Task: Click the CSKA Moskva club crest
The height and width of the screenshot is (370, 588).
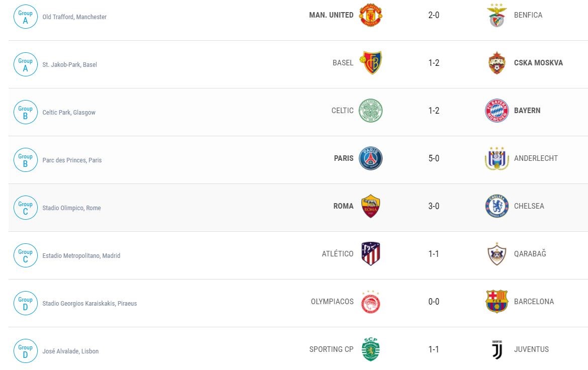Action: click(x=496, y=63)
